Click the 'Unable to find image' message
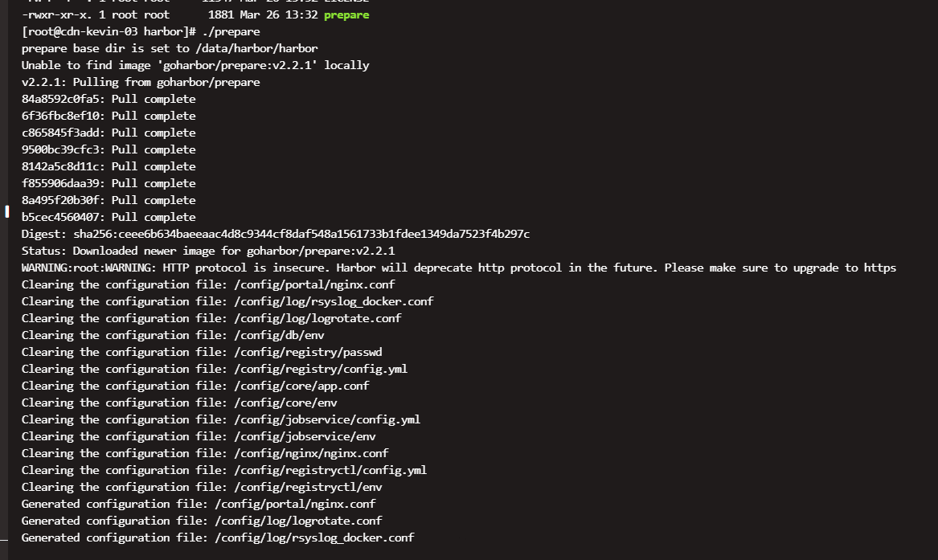 click(195, 65)
